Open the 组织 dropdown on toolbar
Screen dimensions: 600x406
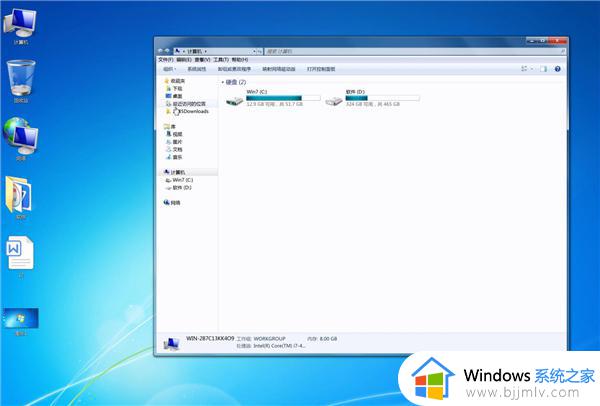(170, 69)
